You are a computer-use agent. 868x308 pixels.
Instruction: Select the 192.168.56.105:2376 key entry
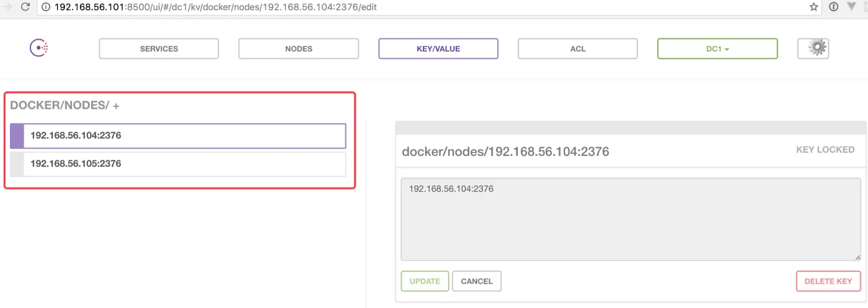pos(178,164)
